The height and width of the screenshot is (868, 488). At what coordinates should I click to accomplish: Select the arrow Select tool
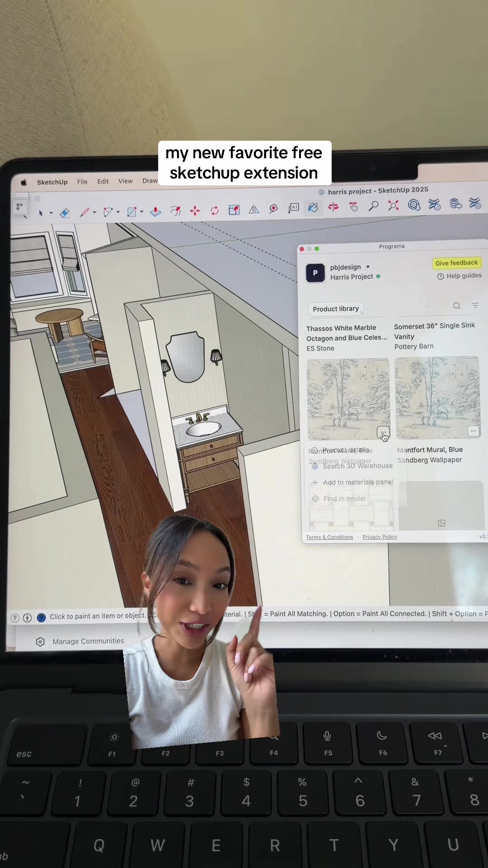41,213
